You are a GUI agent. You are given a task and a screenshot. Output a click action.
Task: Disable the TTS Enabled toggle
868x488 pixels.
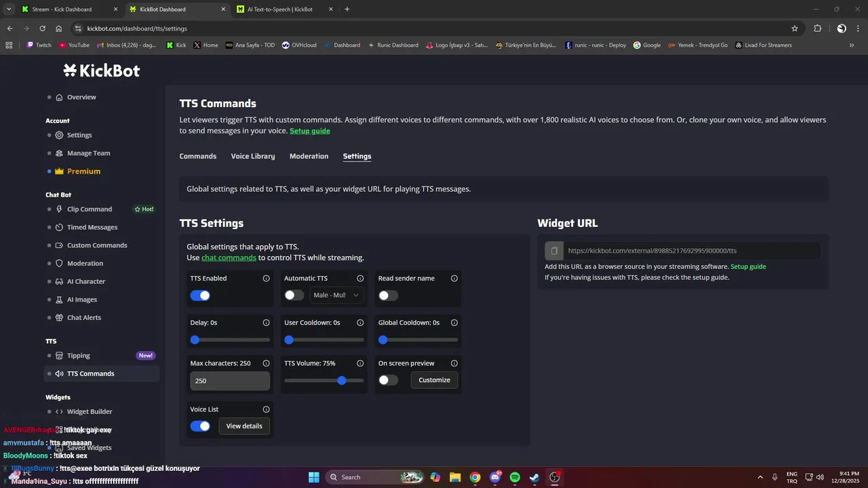click(x=200, y=296)
